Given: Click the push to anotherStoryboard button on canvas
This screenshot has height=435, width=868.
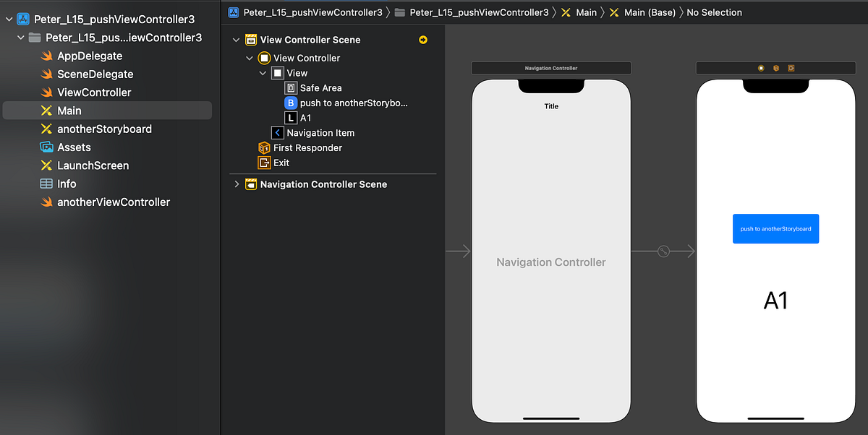Looking at the screenshot, I should (775, 228).
